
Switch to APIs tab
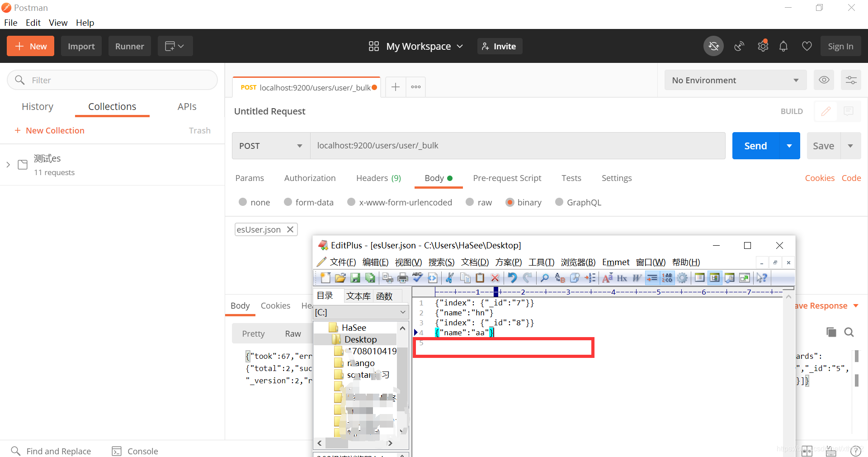187,106
